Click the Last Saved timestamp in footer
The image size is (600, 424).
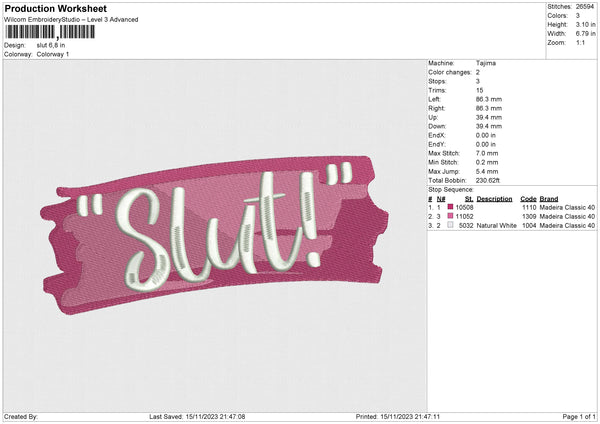(x=197, y=416)
